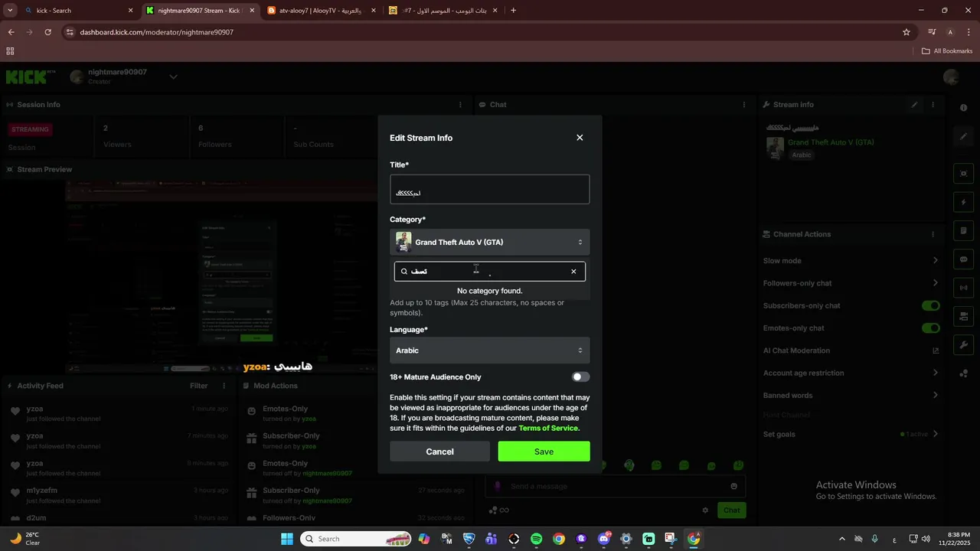Open the Arabic language dropdown
This screenshot has width=980, height=551.
(x=489, y=350)
